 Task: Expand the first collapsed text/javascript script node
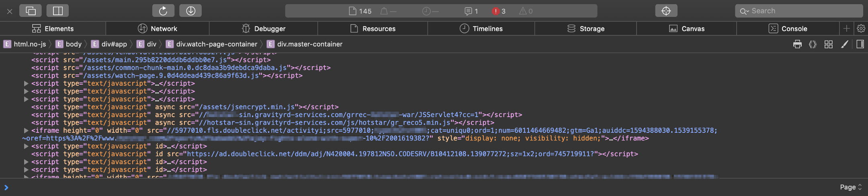[26, 84]
